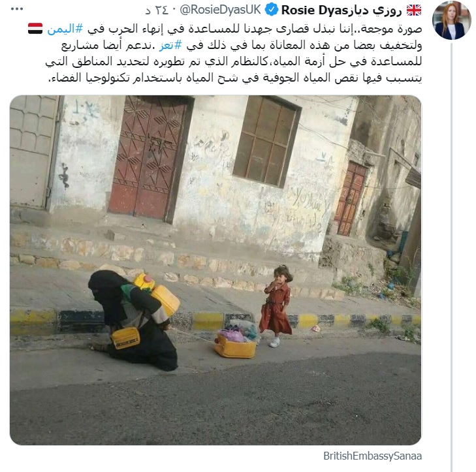
Task: Click the little girl in red dress
Action: click(x=276, y=306)
